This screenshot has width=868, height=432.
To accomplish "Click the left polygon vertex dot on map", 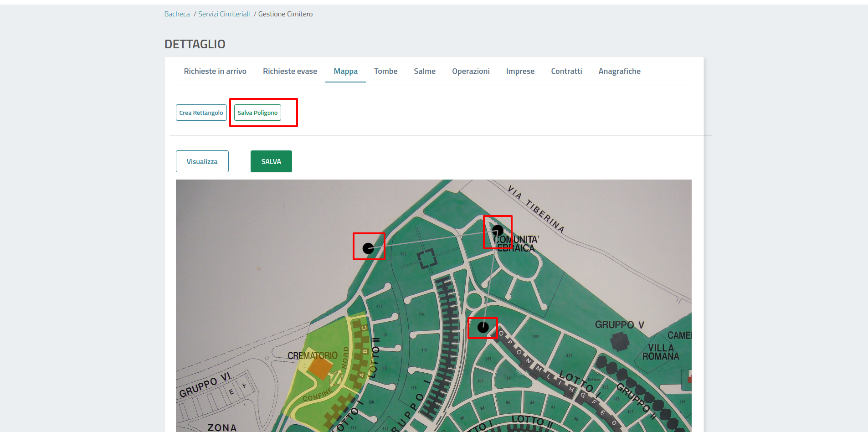I will [x=368, y=248].
